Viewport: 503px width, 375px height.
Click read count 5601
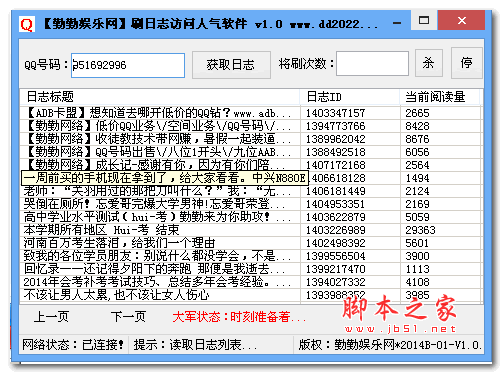pyautogui.click(x=417, y=243)
